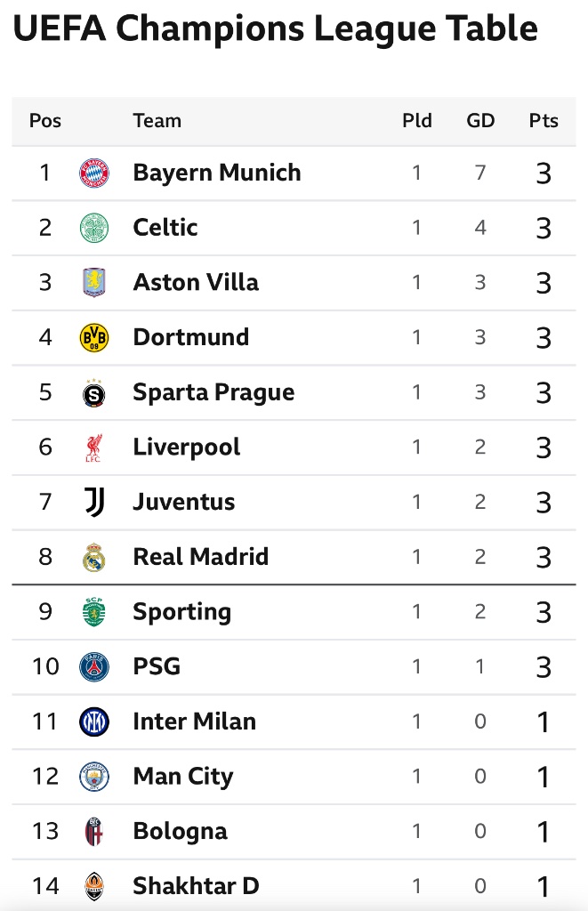The width and height of the screenshot is (588, 911).
Task: Click the Dortmund BVB logo
Action: tap(94, 337)
